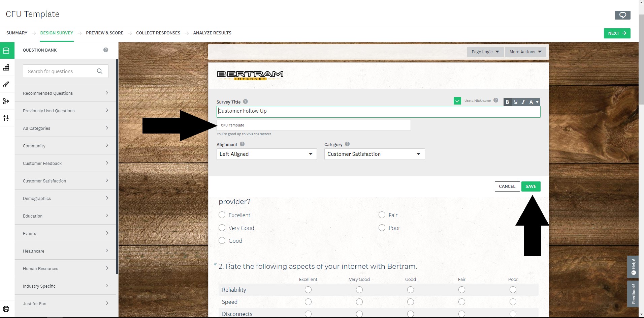
Task: Go to the Analyze Results tab
Action: pos(212,33)
